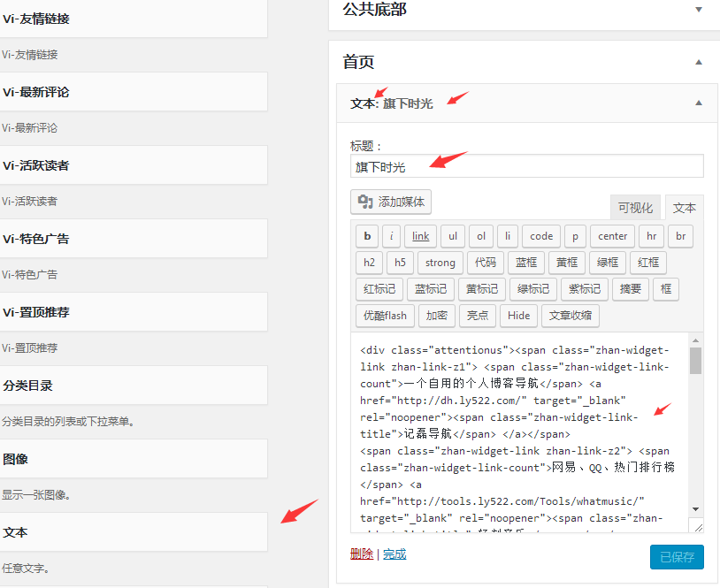Apply bold using the b button

tap(367, 236)
